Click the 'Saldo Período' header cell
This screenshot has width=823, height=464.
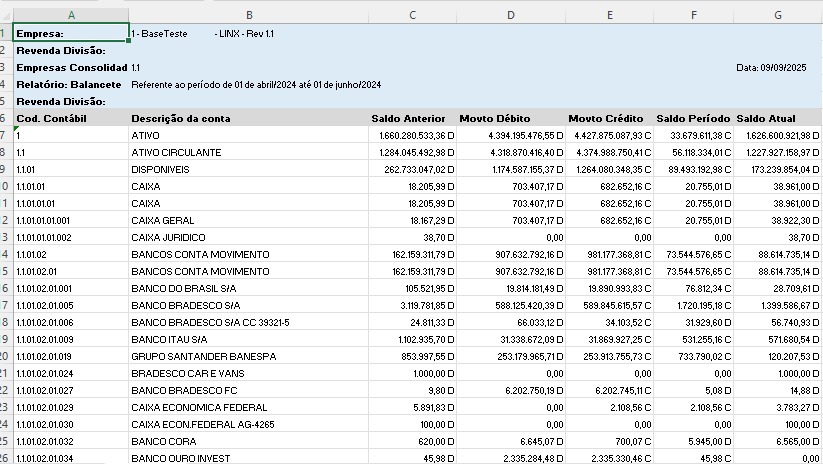coord(693,119)
